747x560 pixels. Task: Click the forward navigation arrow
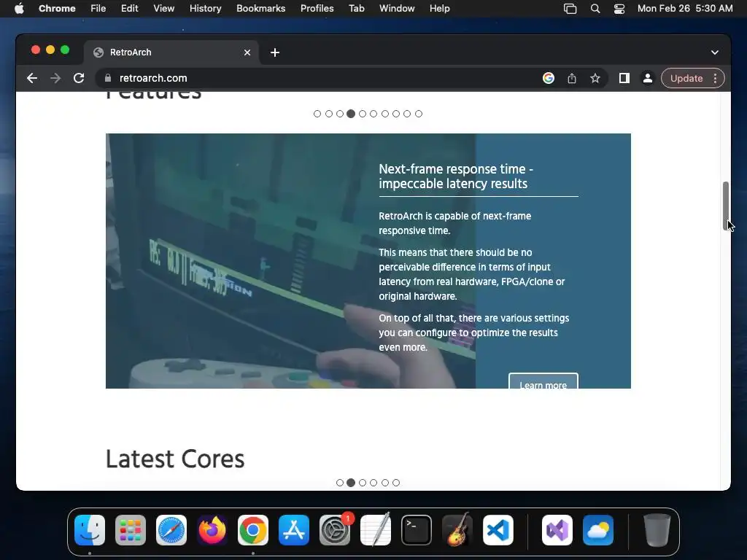55,78
